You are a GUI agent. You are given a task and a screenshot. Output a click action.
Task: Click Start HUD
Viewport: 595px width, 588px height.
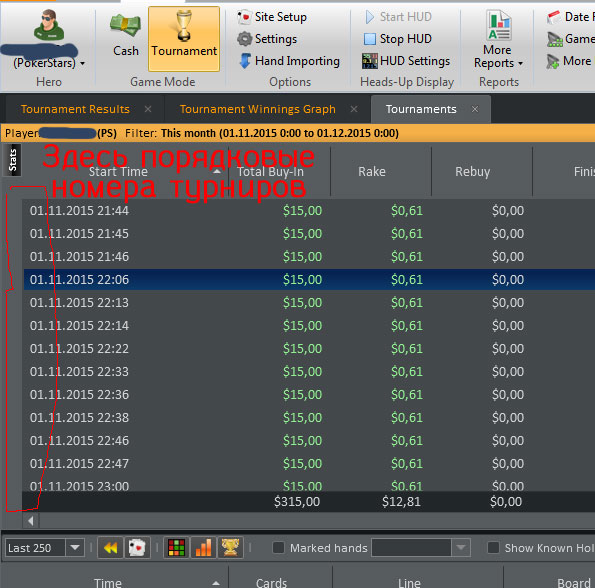tap(398, 17)
